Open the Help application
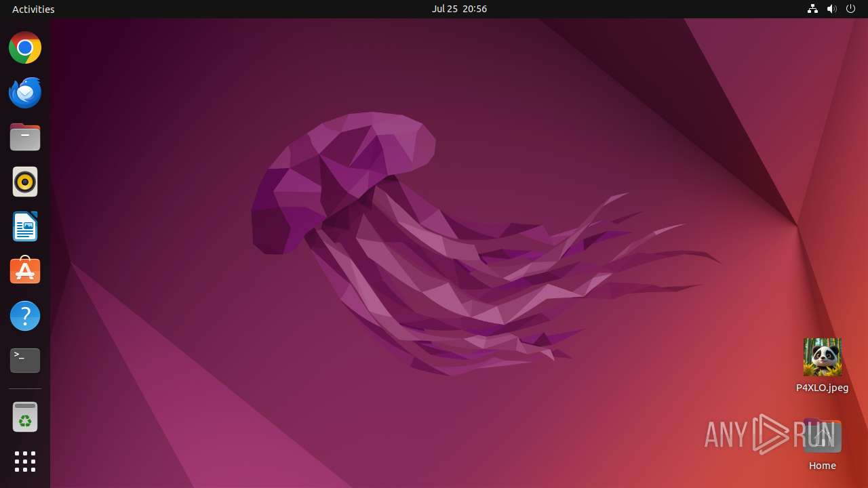 tap(25, 316)
